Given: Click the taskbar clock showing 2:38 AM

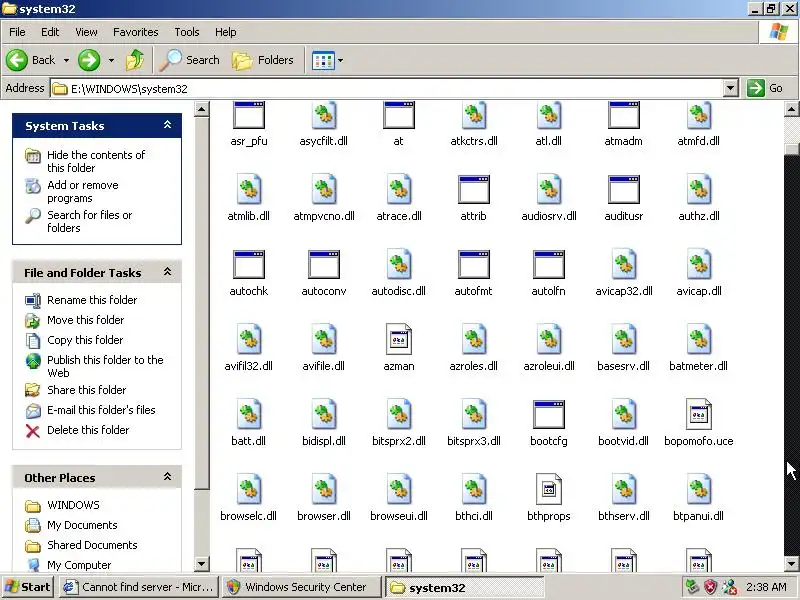Looking at the screenshot, I should click(x=766, y=587).
